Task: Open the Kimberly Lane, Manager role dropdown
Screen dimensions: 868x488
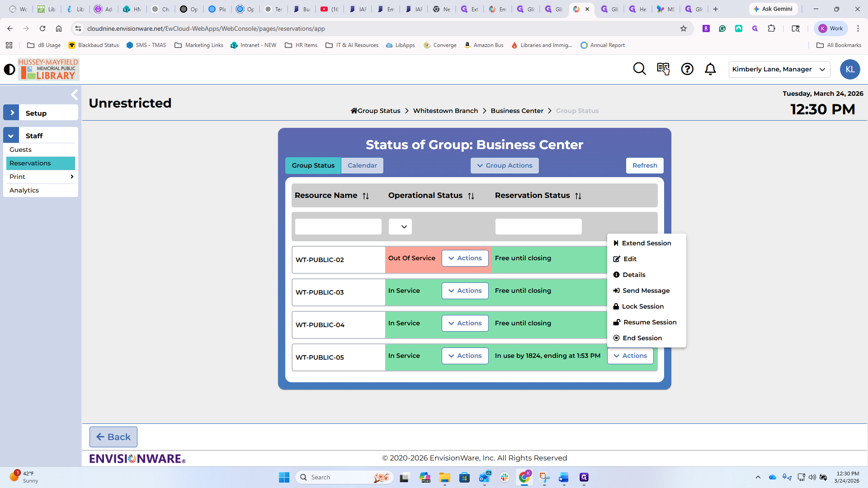Action: (x=779, y=70)
